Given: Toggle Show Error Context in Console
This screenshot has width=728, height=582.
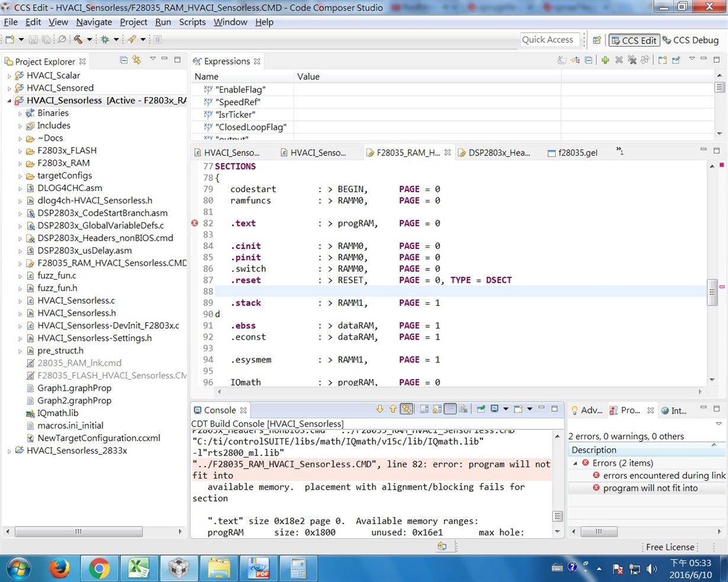Looking at the screenshot, I should (x=406, y=409).
